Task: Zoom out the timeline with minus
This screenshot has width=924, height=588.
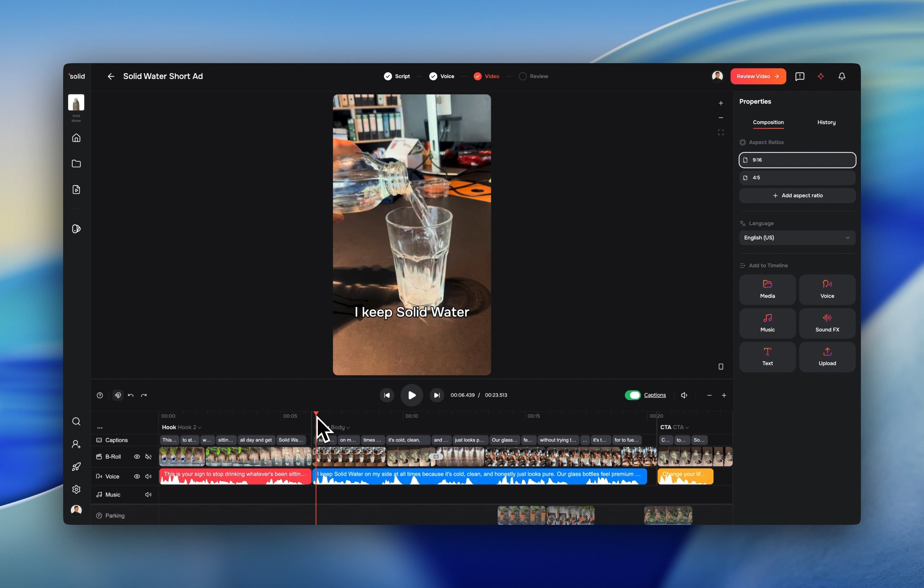Action: pos(709,395)
